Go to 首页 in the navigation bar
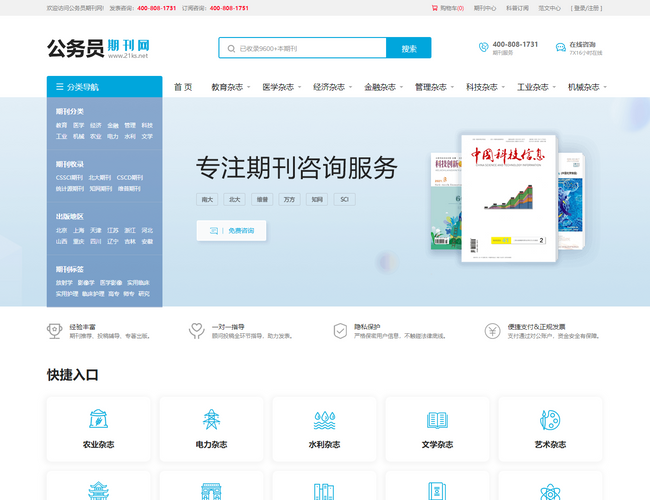 pos(183,87)
